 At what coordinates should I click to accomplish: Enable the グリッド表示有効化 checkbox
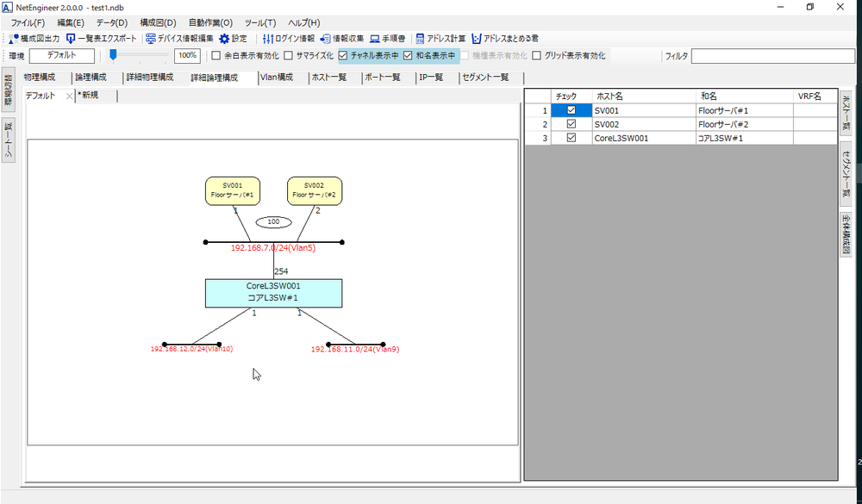point(537,56)
